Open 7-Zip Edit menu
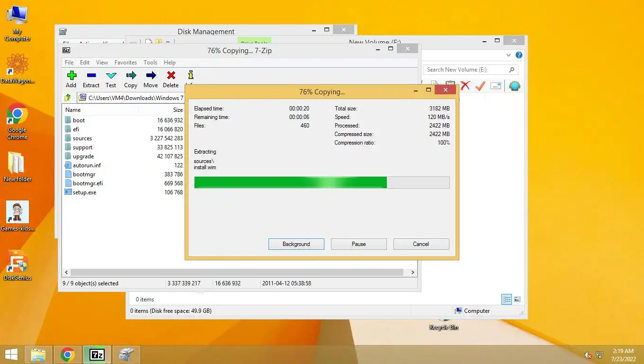644x364 pixels. 85,63
